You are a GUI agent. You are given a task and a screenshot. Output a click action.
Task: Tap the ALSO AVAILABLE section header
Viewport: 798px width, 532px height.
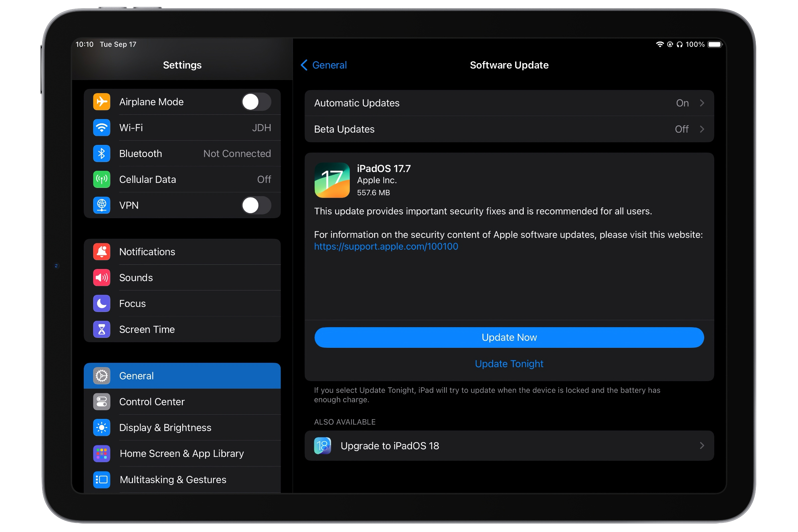(345, 422)
